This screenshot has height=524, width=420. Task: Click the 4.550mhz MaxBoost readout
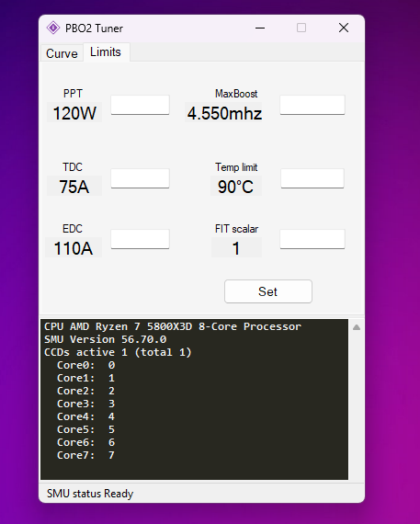[x=224, y=113]
